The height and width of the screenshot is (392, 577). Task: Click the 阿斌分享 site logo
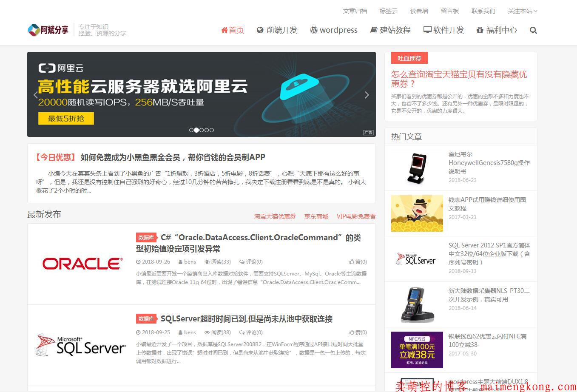[48, 30]
